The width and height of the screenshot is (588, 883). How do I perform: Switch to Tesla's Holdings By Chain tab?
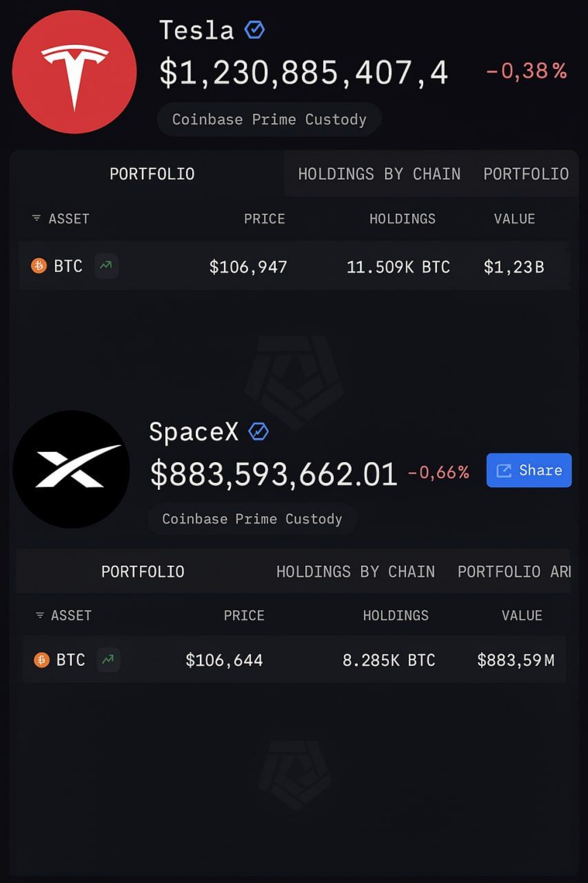pos(379,174)
